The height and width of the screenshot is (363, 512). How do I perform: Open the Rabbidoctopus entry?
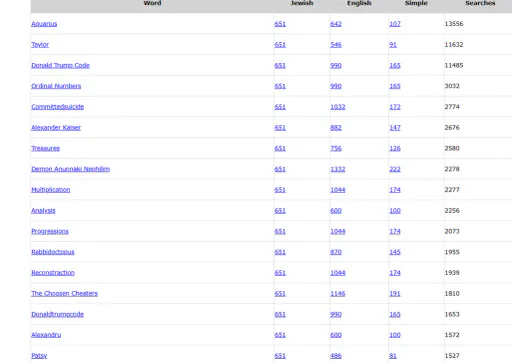pyautogui.click(x=53, y=252)
